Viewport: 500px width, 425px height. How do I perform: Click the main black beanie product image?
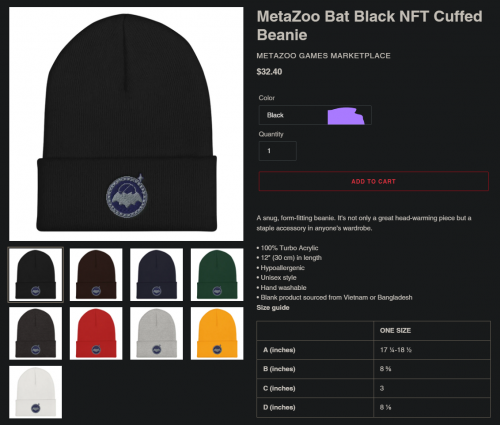126,124
